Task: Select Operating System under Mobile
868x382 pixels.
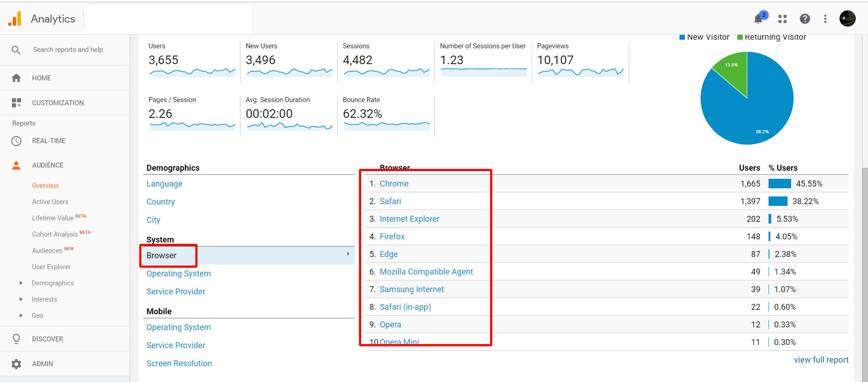Action: (x=179, y=327)
